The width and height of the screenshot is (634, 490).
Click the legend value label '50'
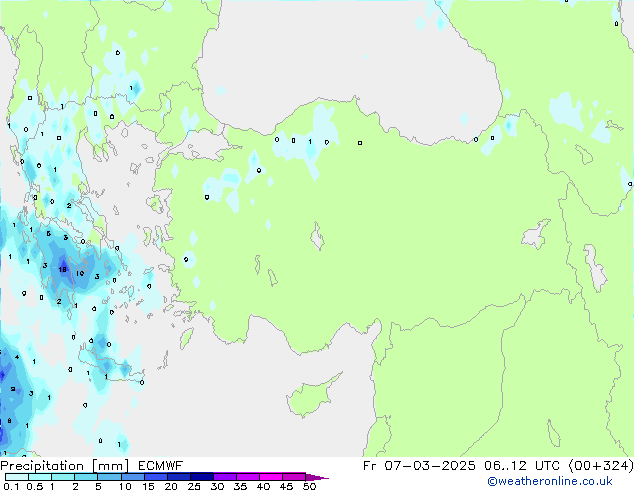(309, 486)
